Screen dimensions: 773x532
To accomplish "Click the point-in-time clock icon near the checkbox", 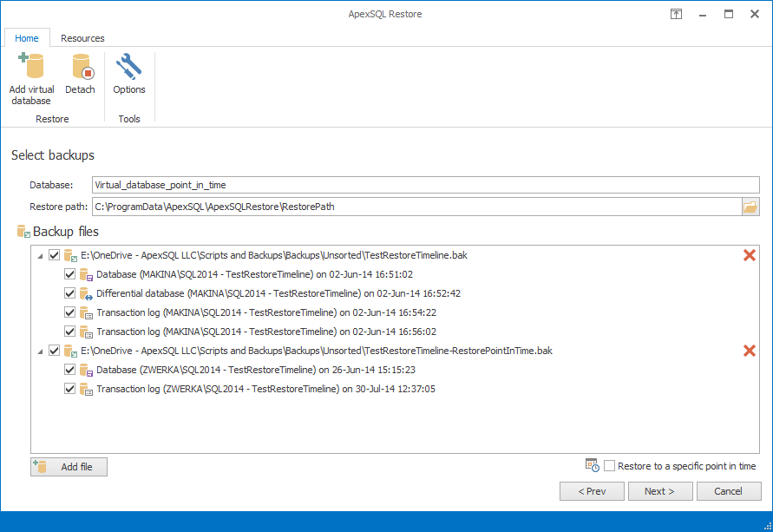I will tap(593, 466).
